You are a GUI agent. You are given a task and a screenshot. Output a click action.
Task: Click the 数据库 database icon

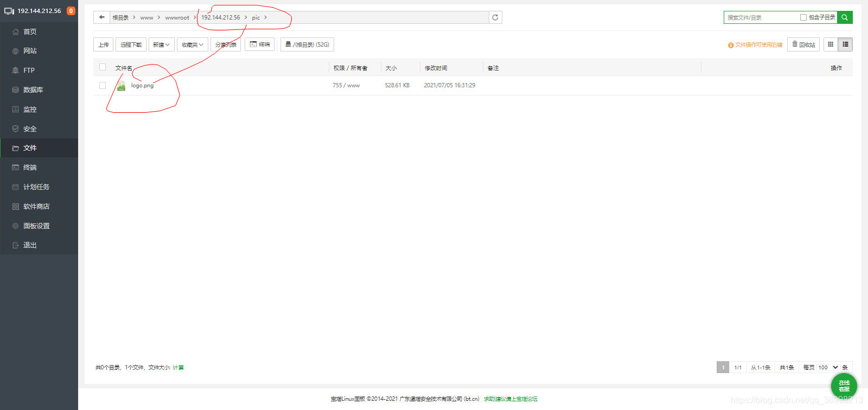point(15,90)
